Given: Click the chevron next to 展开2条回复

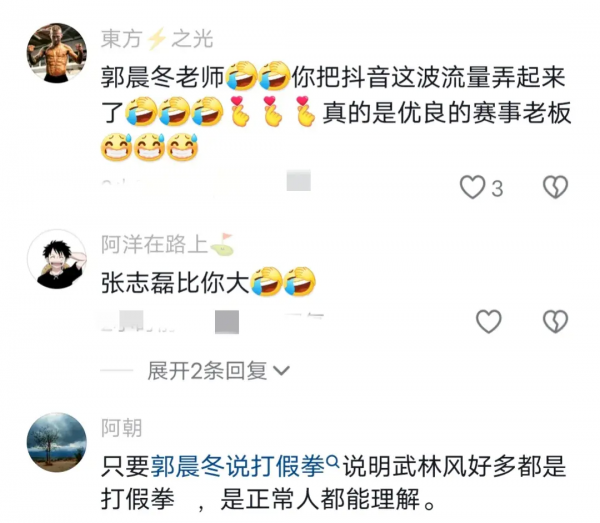Looking at the screenshot, I should 282,370.
